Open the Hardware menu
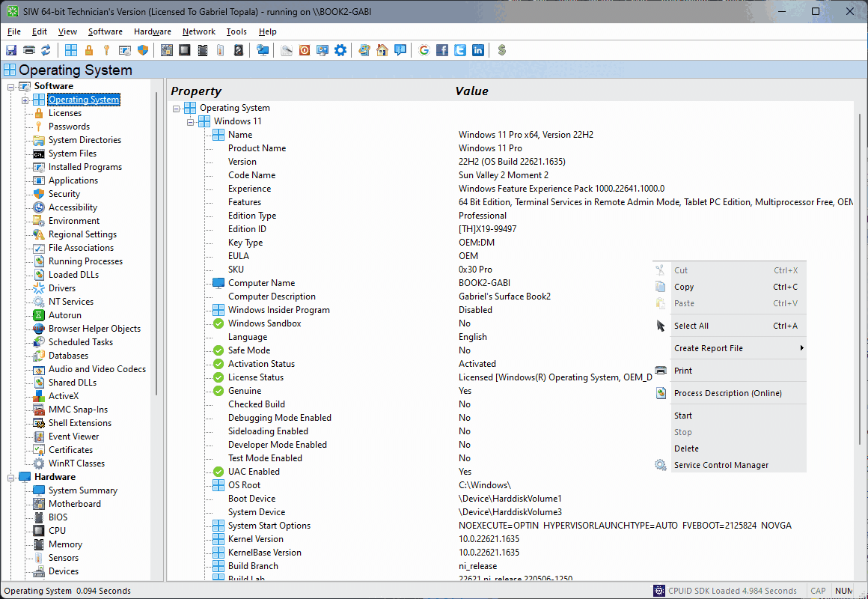Image resolution: width=868 pixels, height=599 pixels. (152, 31)
